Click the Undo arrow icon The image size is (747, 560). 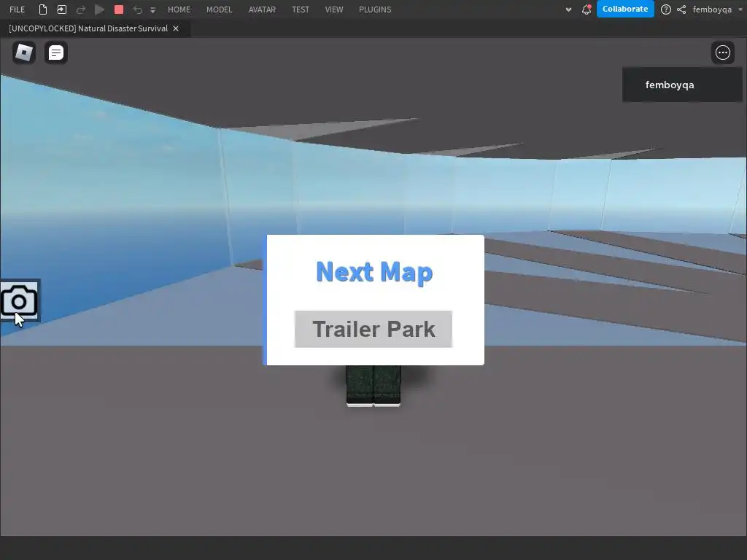[138, 9]
